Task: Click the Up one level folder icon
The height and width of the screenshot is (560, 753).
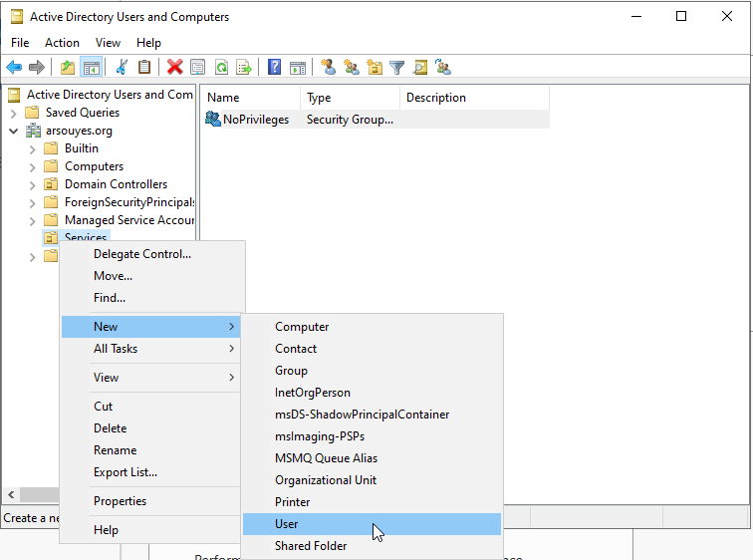Action: pos(68,67)
